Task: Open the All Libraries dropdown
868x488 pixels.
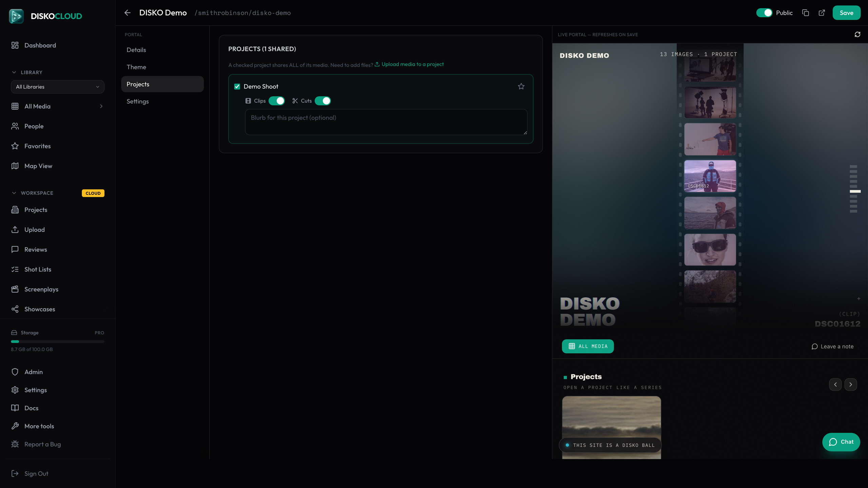Action: [58, 87]
